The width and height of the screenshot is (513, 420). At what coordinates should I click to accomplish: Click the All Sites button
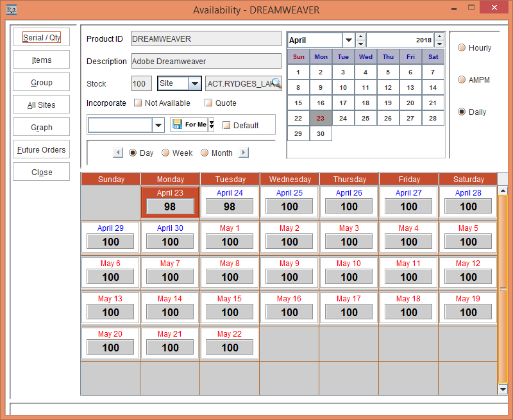point(41,105)
